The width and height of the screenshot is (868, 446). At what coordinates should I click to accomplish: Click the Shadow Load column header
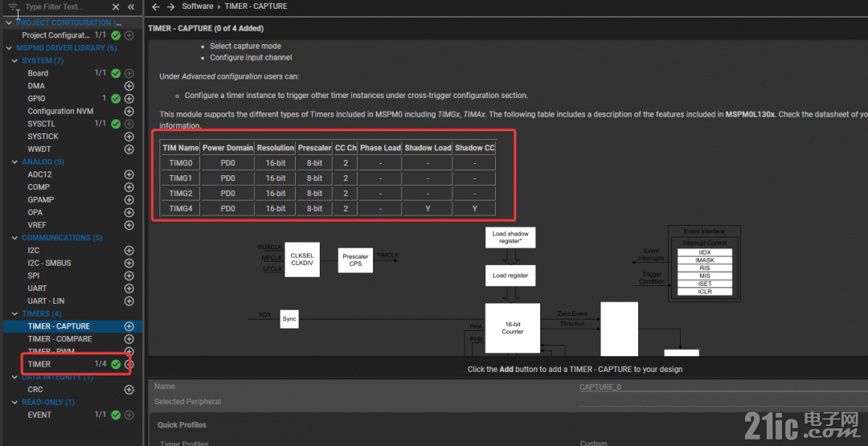[428, 148]
